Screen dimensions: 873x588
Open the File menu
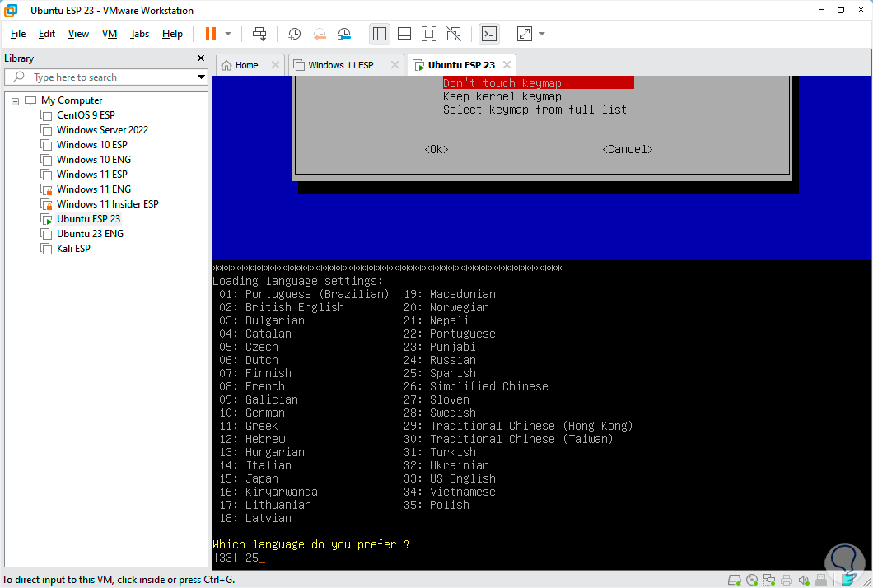[18, 34]
